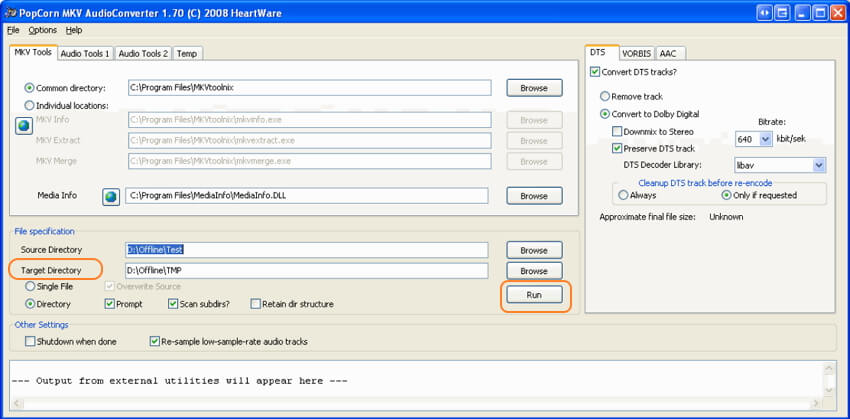Select Directory mode radio button
Screen dimensions: 850x419
pyautogui.click(x=30, y=304)
